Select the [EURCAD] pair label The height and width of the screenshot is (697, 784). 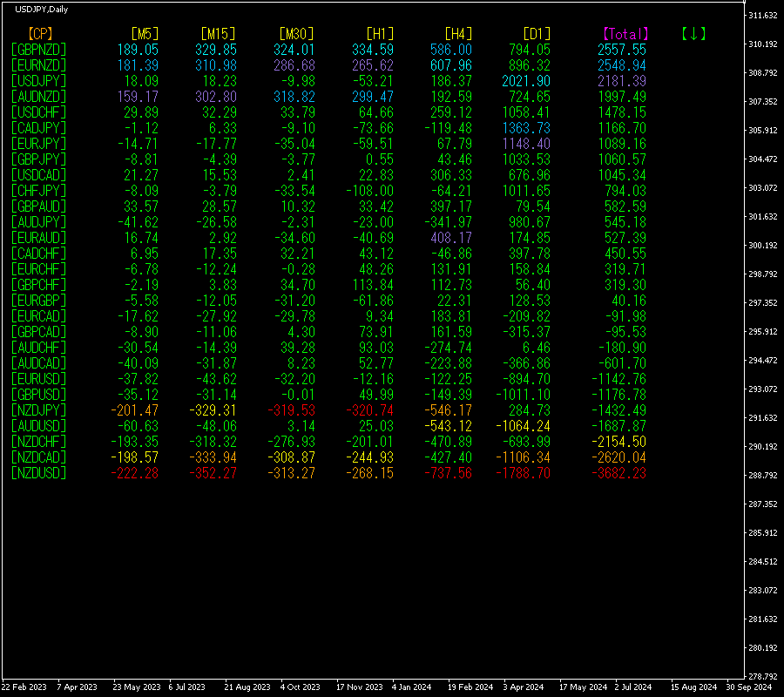(x=38, y=316)
